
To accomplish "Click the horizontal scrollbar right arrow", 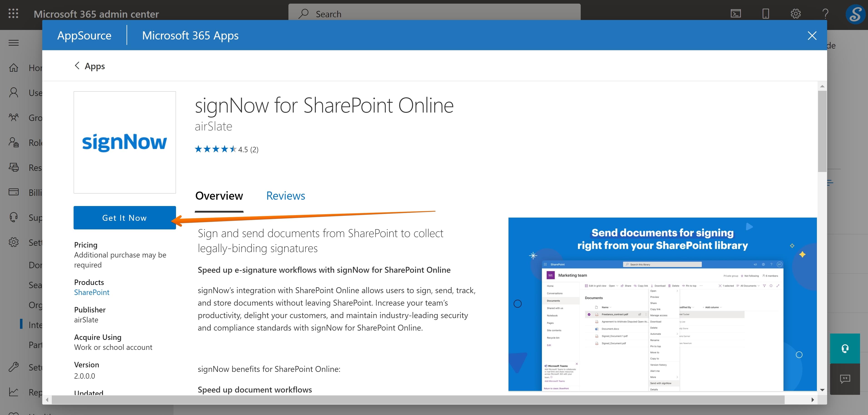I will (x=812, y=400).
